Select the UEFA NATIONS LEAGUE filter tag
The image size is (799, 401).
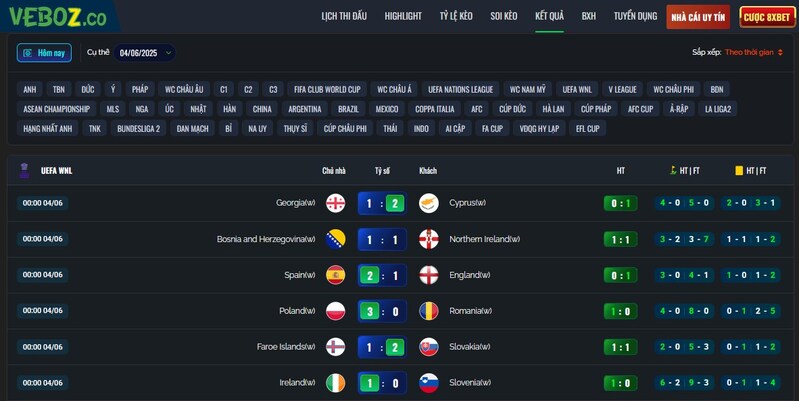pos(461,89)
